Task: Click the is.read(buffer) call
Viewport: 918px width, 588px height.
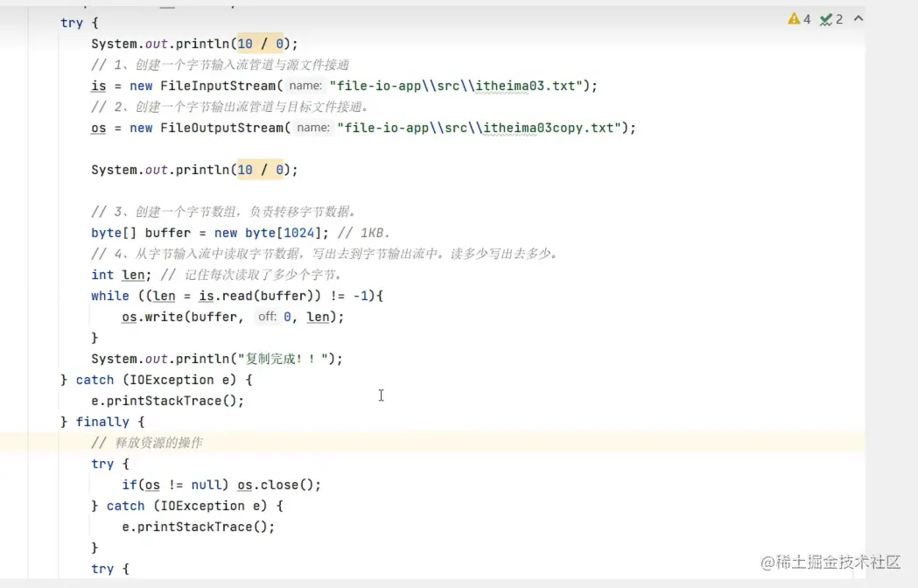Action: point(256,297)
